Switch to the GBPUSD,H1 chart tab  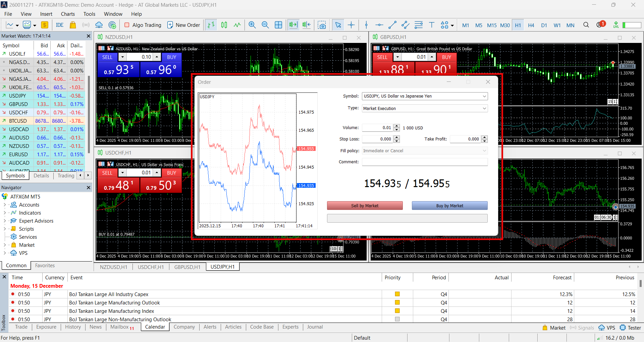click(187, 267)
